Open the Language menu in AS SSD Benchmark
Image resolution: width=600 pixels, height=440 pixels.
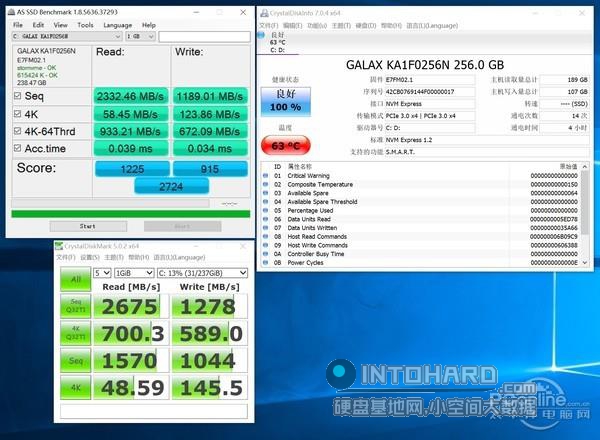coord(117,25)
